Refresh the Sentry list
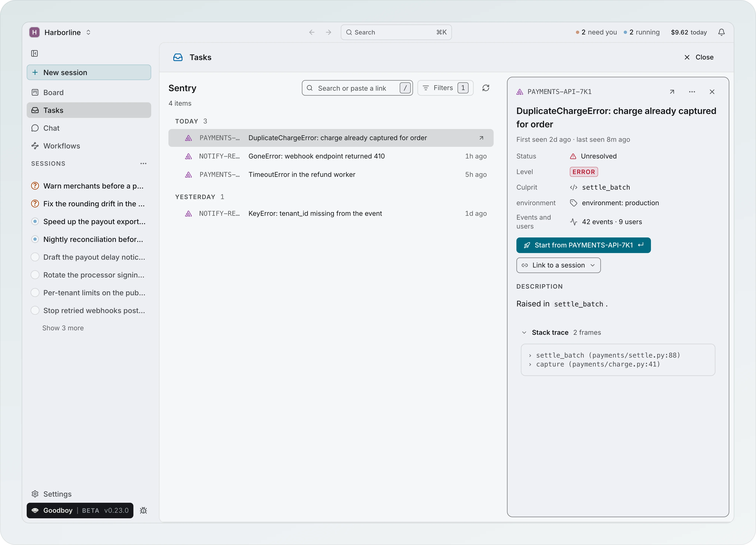 click(486, 88)
